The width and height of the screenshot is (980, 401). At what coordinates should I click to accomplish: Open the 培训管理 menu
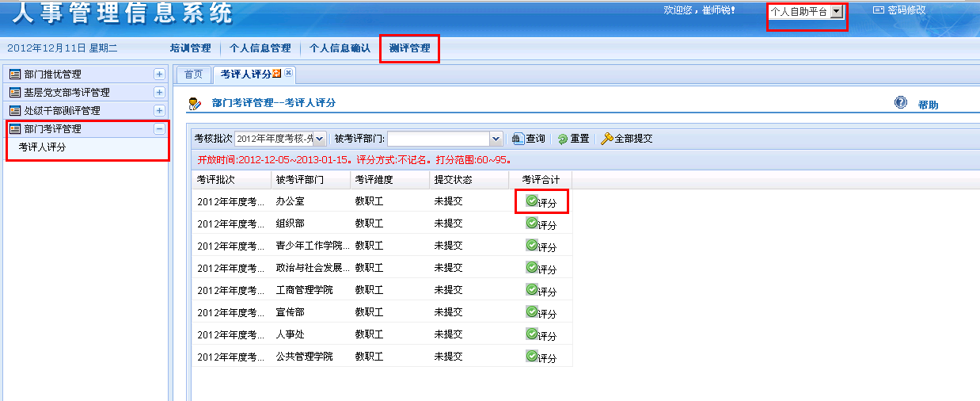[x=190, y=48]
